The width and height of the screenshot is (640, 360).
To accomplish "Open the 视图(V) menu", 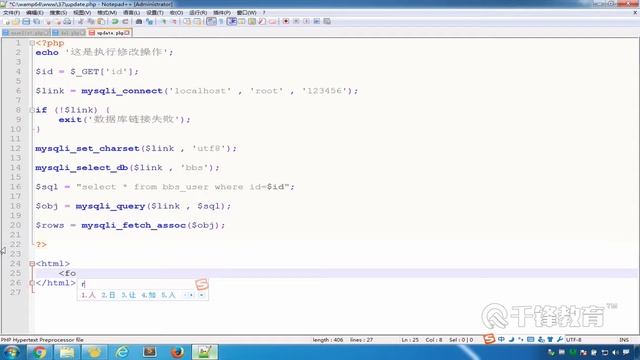I will [82, 13].
